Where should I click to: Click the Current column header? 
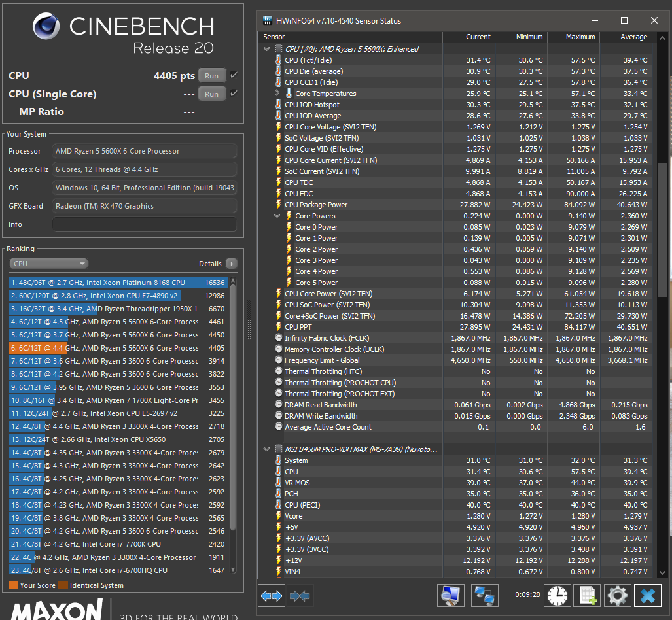469,37
